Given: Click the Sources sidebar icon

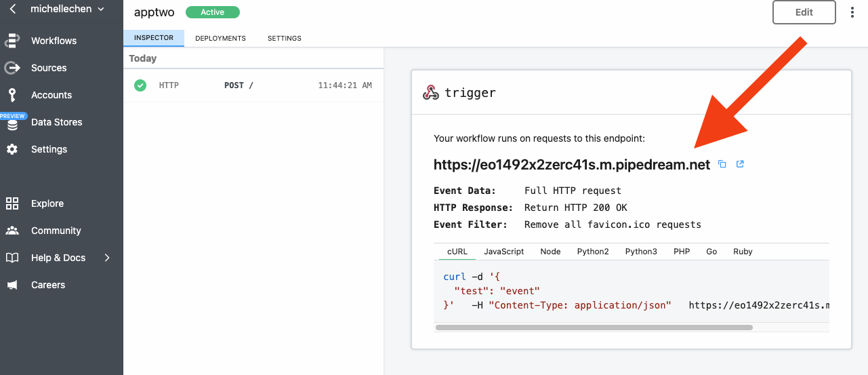Looking at the screenshot, I should pyautogui.click(x=12, y=68).
